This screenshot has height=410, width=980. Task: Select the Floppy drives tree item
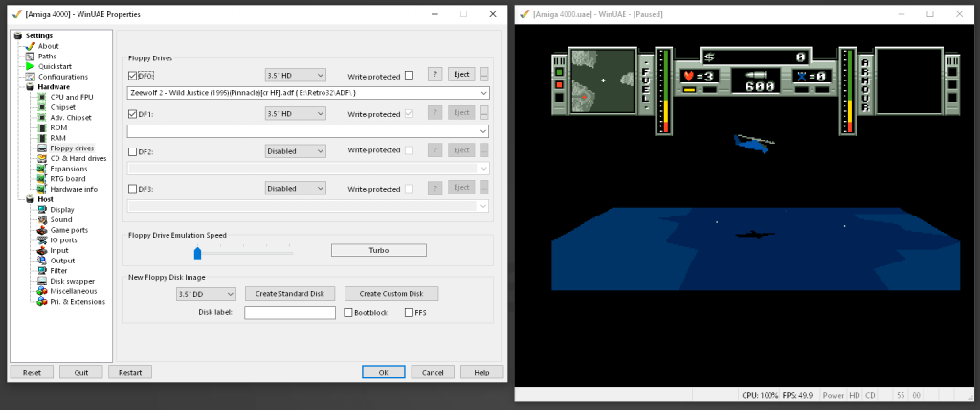[x=72, y=148]
